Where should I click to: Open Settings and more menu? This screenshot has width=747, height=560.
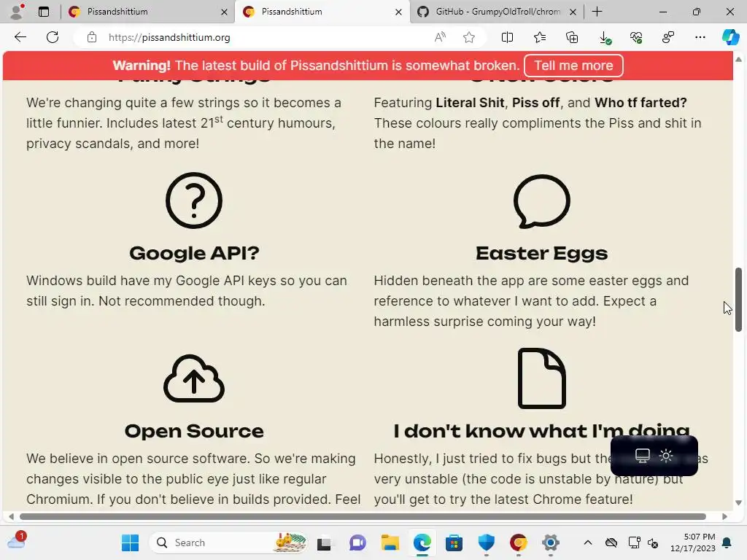click(700, 37)
